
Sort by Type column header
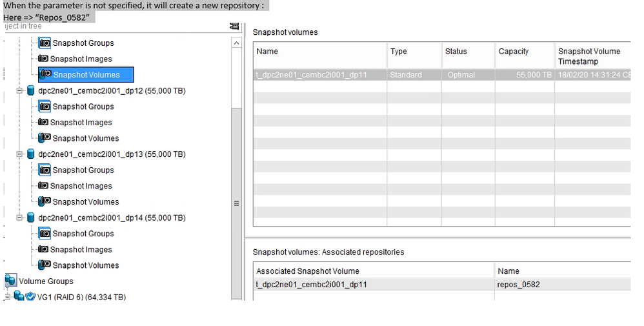point(414,56)
